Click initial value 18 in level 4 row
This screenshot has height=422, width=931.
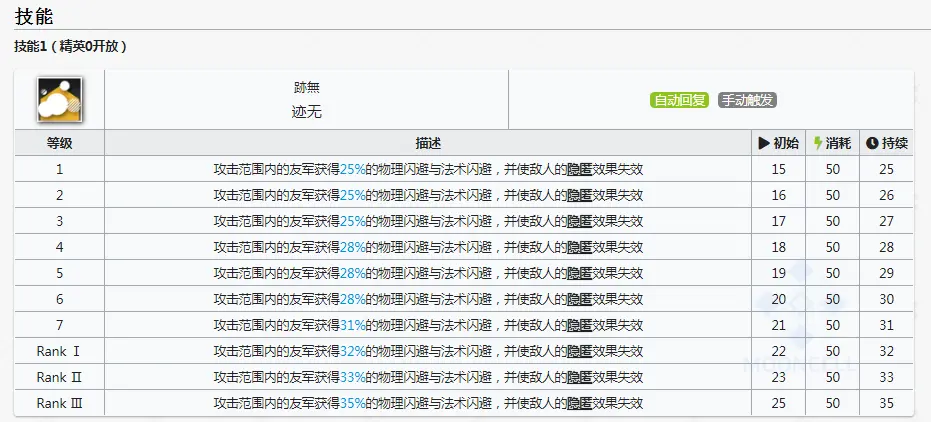pyautogui.click(x=778, y=248)
